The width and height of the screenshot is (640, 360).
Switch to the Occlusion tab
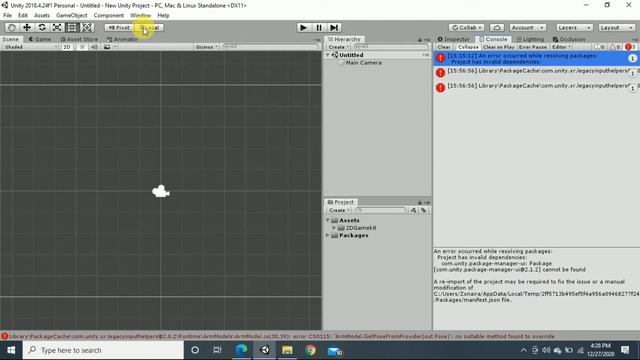(x=569, y=39)
